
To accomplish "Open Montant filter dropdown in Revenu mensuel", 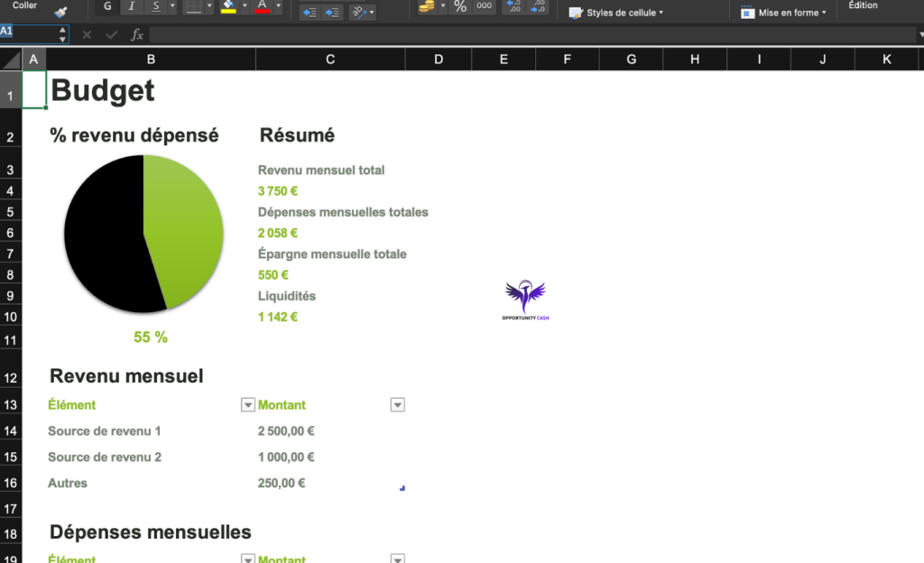I will pyautogui.click(x=398, y=404).
